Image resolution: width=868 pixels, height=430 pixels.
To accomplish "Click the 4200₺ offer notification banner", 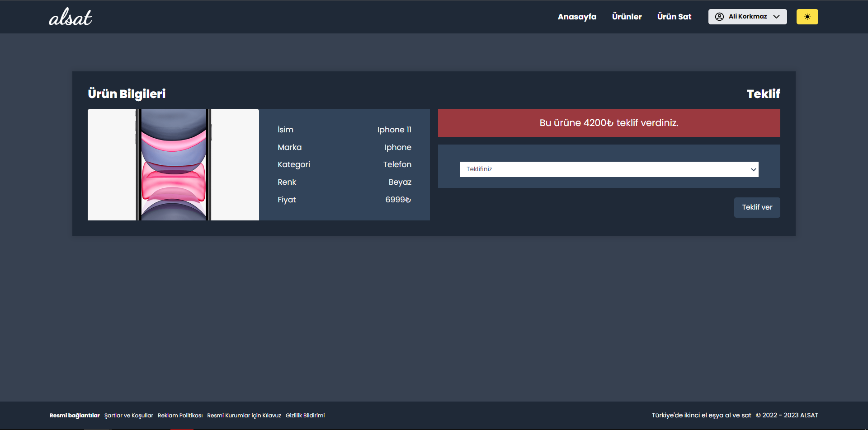I will tap(609, 123).
